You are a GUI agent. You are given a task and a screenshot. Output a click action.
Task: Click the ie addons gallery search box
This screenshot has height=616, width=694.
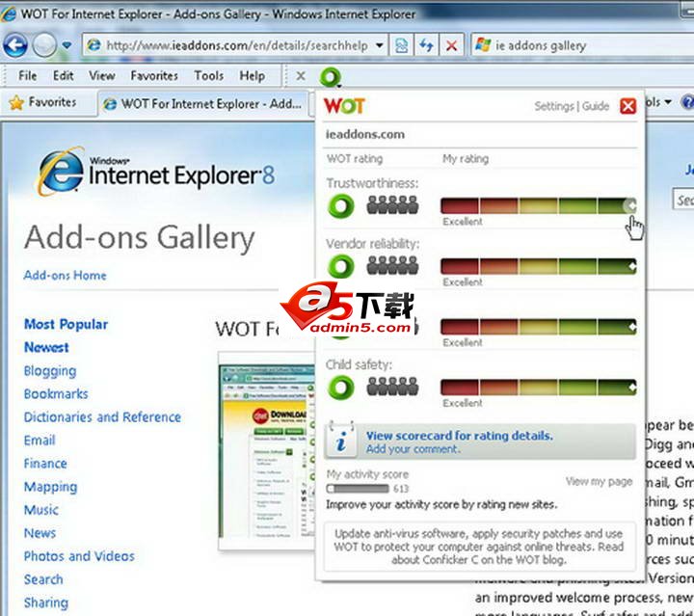click(582, 45)
